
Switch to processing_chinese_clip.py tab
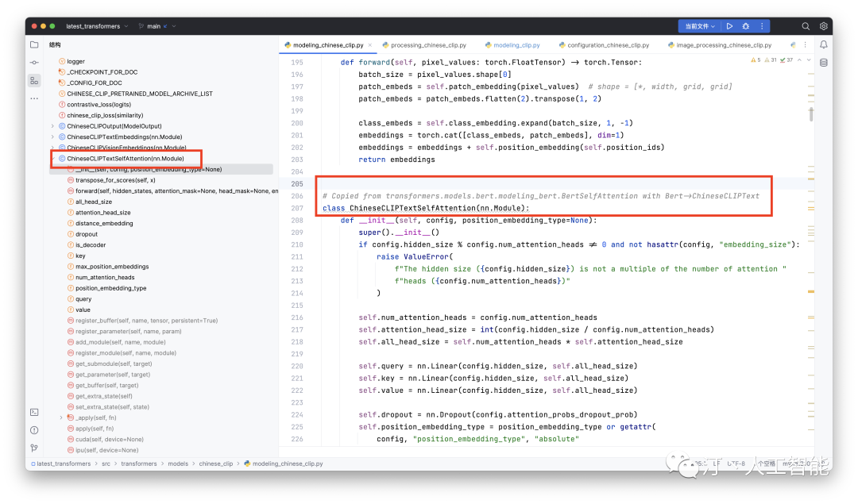click(x=424, y=44)
